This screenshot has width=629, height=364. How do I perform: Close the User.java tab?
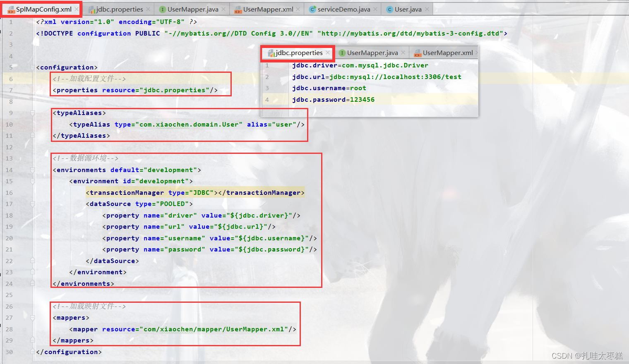(x=427, y=9)
